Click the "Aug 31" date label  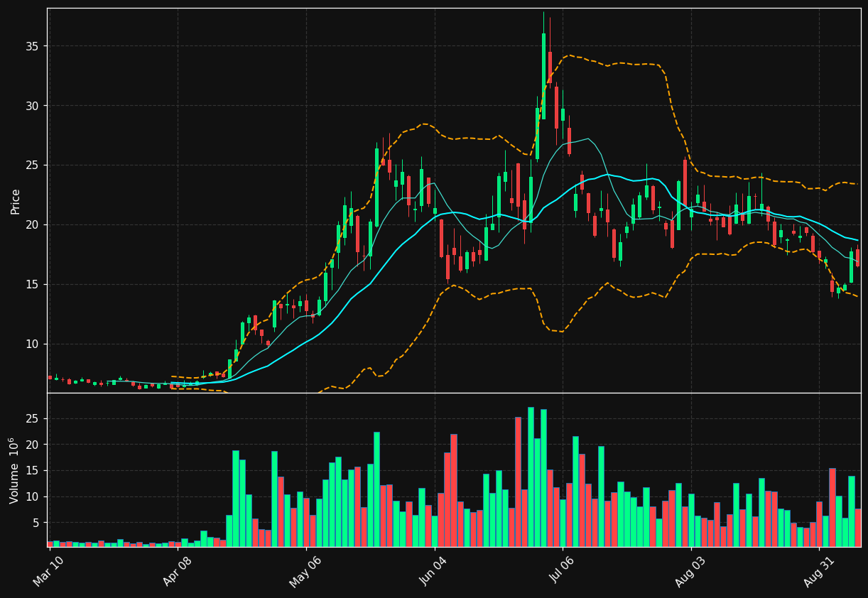pos(818,571)
